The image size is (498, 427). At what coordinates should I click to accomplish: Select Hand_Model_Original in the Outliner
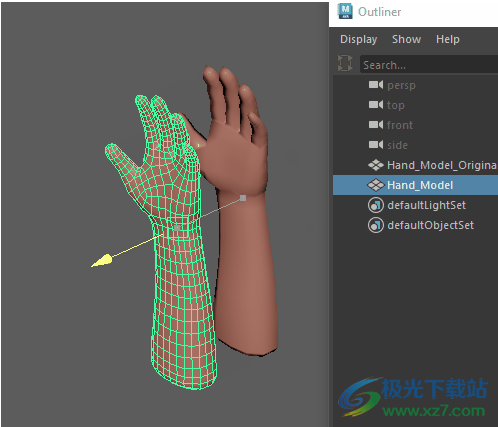[x=442, y=165]
